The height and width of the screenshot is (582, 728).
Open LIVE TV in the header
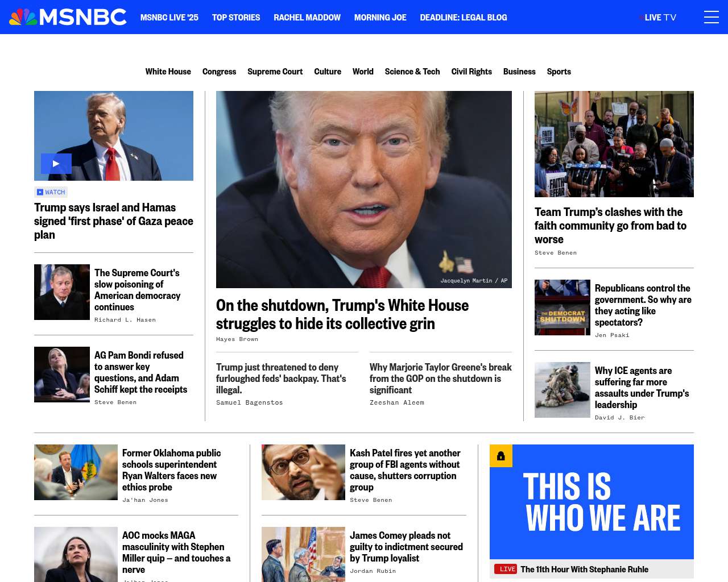point(660,18)
